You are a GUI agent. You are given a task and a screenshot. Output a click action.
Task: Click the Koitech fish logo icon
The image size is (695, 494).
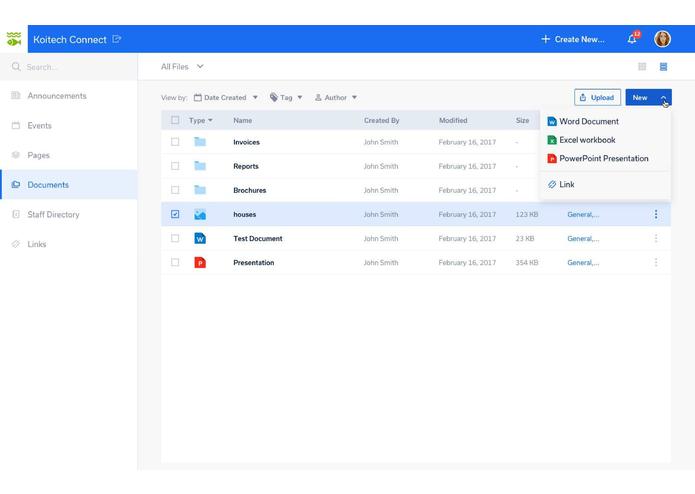tap(14, 39)
